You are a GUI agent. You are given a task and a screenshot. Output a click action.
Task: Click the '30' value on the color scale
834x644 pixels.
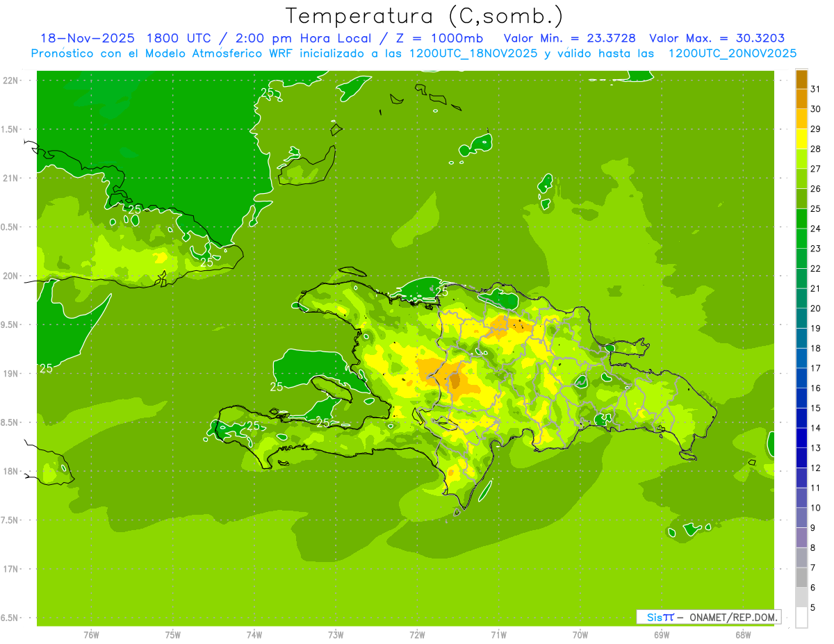(815, 109)
